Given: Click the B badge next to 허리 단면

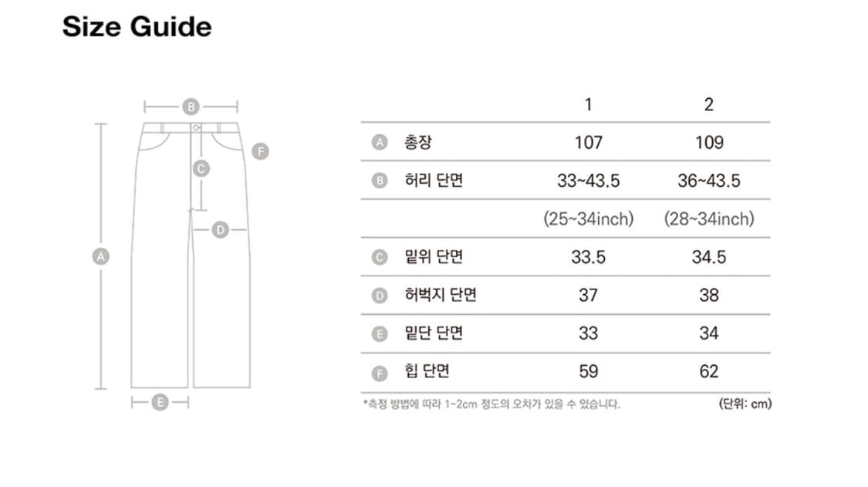Looking at the screenshot, I should pyautogui.click(x=379, y=181).
